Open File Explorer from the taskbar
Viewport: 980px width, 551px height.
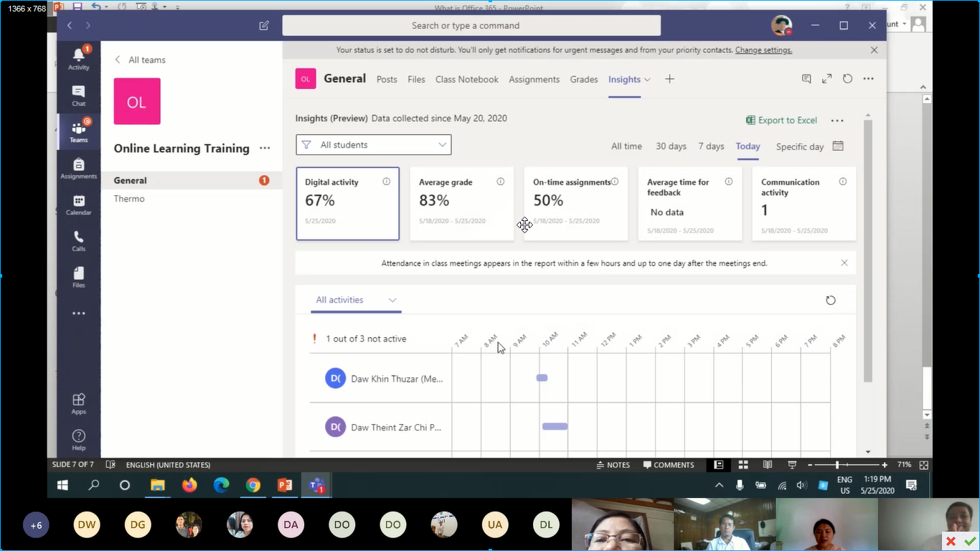157,486
